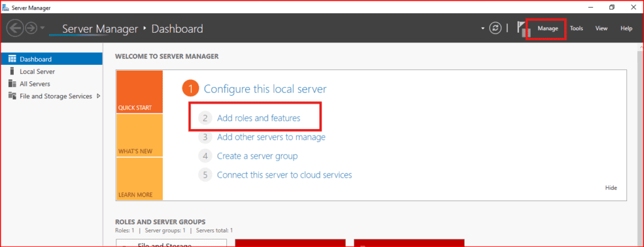Open the Help menu
Viewport: 644px width, 247px height.
626,28
